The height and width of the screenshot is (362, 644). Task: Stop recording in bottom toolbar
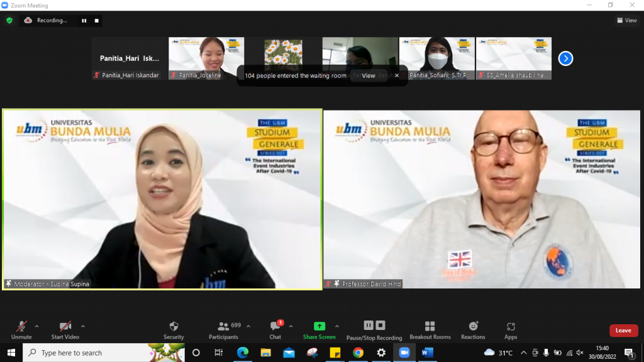click(380, 326)
